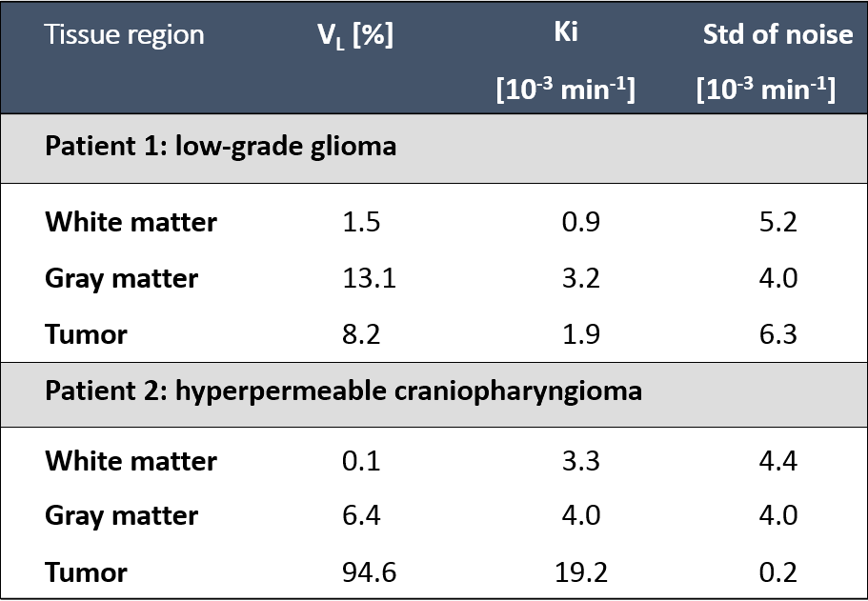Select the 94.6 V_L value cell
868x601 pixels.
[369, 572]
